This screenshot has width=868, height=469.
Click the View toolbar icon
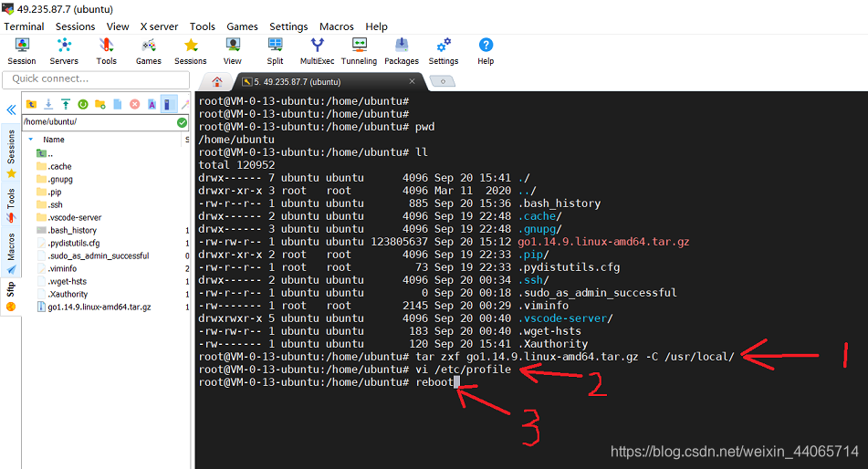233,51
